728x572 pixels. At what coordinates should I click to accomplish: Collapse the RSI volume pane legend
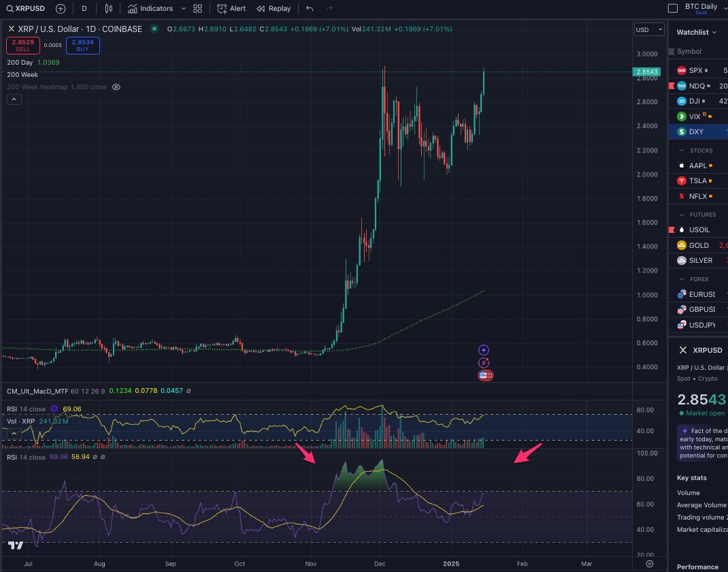[x=14, y=434]
